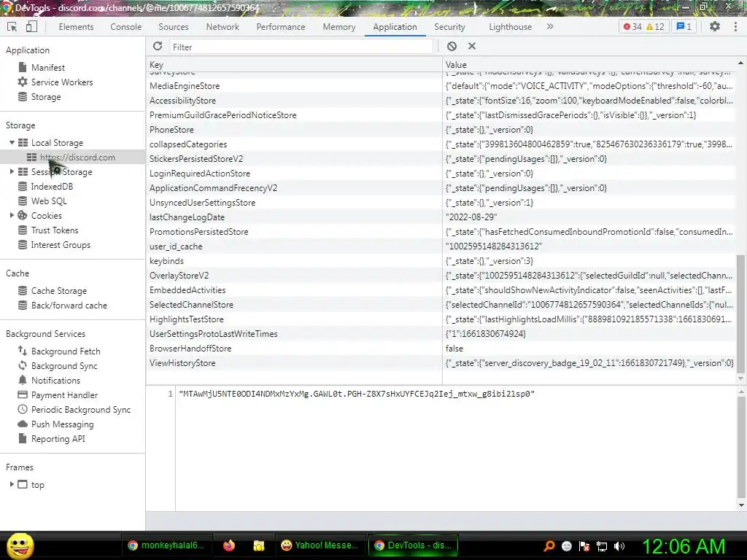Expand the top frame node
The width and height of the screenshot is (747, 560).
pos(12,484)
